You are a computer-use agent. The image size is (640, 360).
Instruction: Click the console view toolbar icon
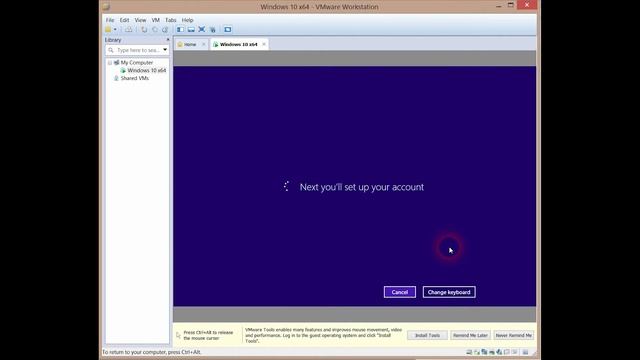click(228, 29)
